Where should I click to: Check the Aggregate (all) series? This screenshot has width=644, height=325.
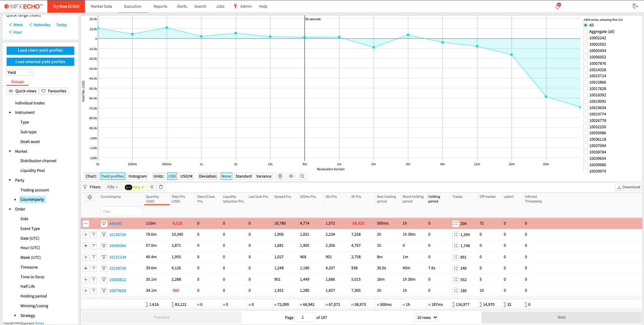(586, 32)
